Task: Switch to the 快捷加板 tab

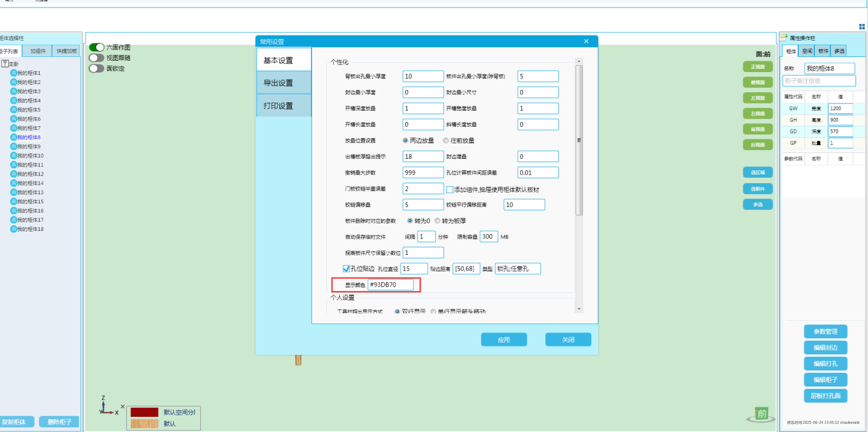Action: click(67, 51)
